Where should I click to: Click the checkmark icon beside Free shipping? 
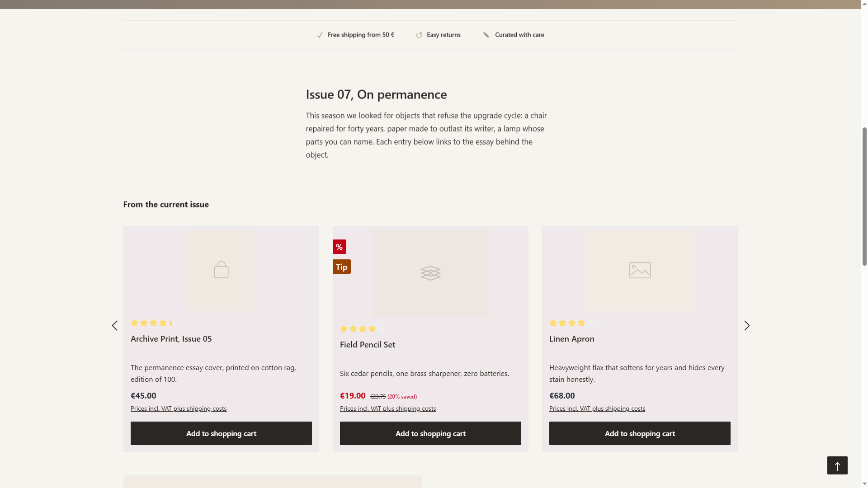pos(320,35)
